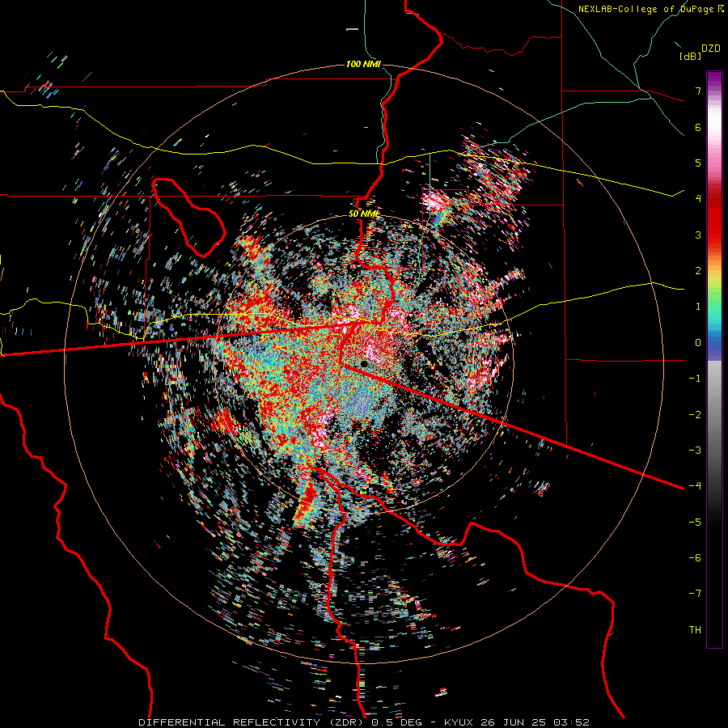
Task: Click the TH threshold label on the scale
Action: pyautogui.click(x=695, y=629)
